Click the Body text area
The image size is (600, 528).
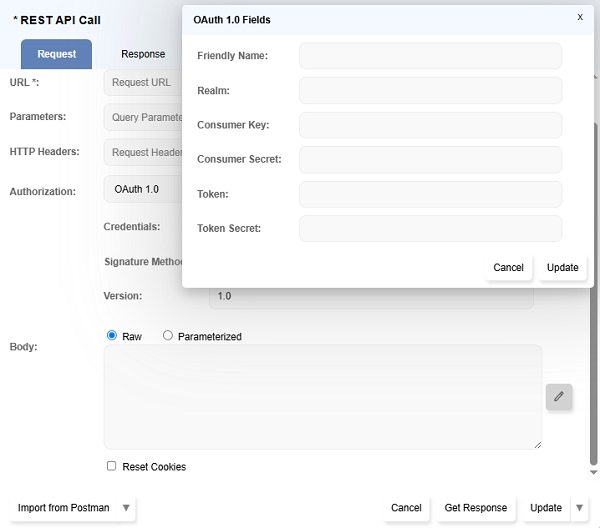(322, 397)
